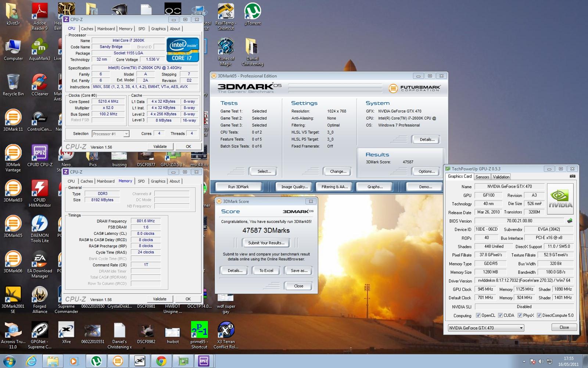Viewport: 588px width, 368px height.
Task: Open the Xfire desktop shortcut
Action: [x=66, y=333]
